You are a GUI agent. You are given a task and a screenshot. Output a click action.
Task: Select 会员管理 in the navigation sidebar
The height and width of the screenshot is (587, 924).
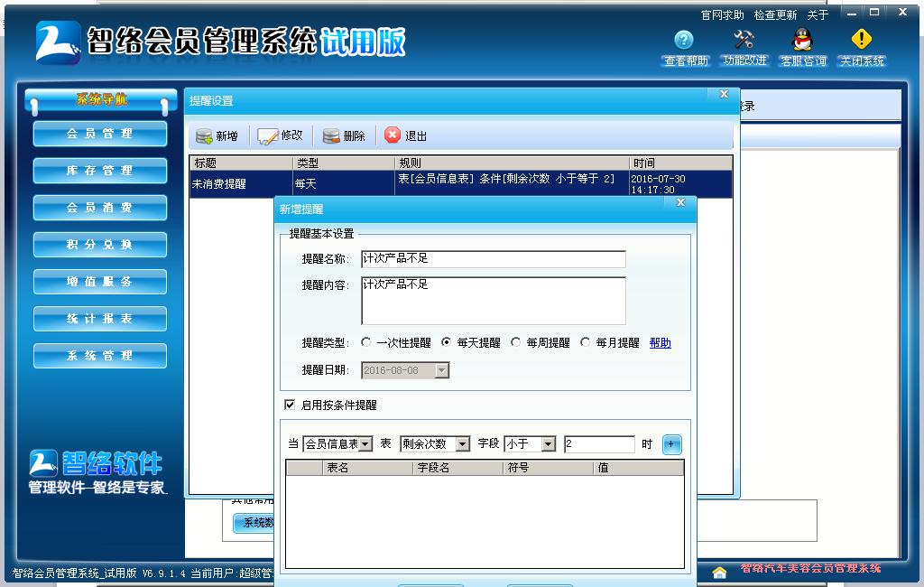tap(99, 134)
